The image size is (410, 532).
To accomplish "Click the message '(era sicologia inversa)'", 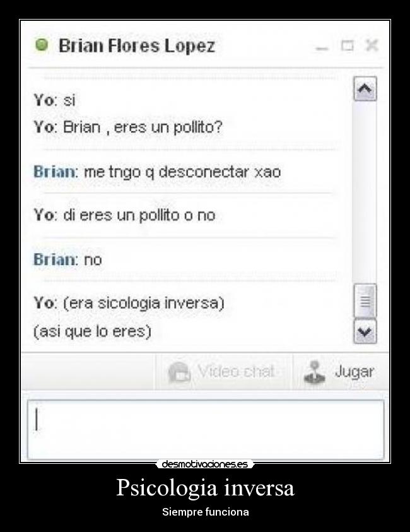I will pos(144,304).
